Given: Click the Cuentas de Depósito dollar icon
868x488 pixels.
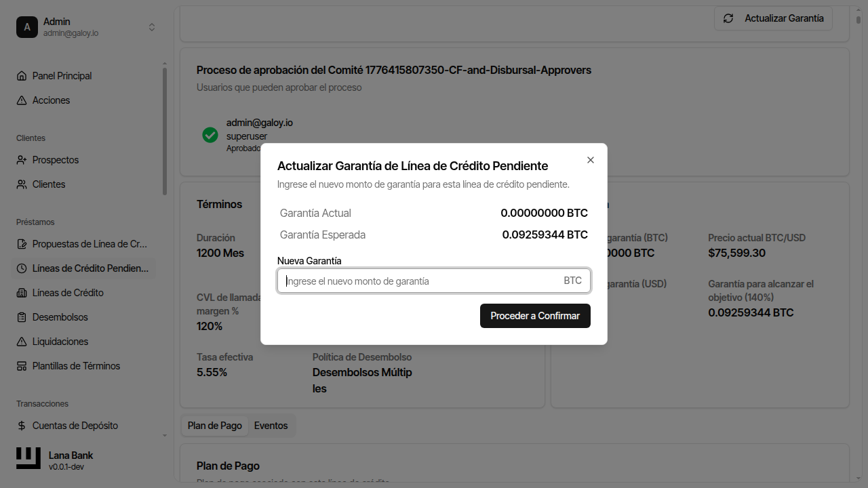Looking at the screenshot, I should point(22,426).
